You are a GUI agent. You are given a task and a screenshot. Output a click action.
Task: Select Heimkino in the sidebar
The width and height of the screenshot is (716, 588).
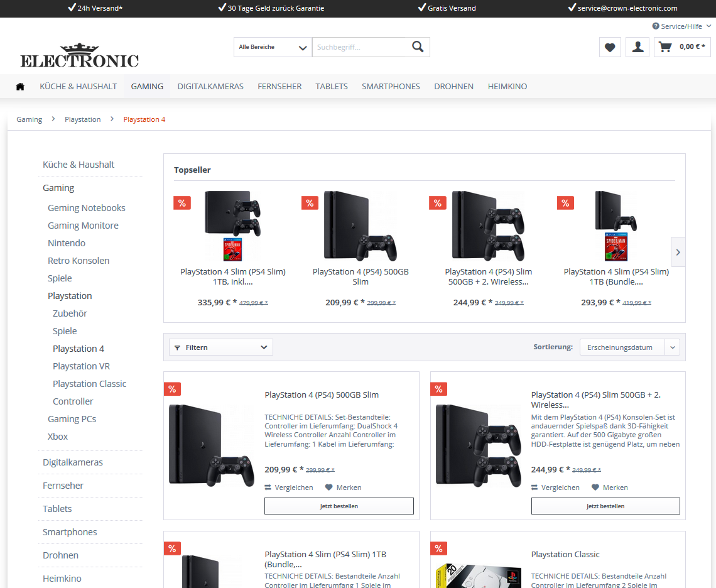(x=62, y=579)
